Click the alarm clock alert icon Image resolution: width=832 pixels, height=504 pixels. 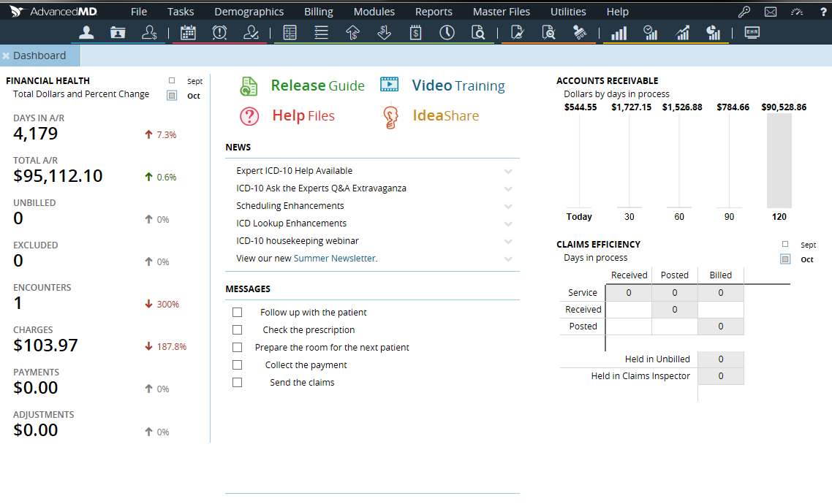click(x=219, y=33)
